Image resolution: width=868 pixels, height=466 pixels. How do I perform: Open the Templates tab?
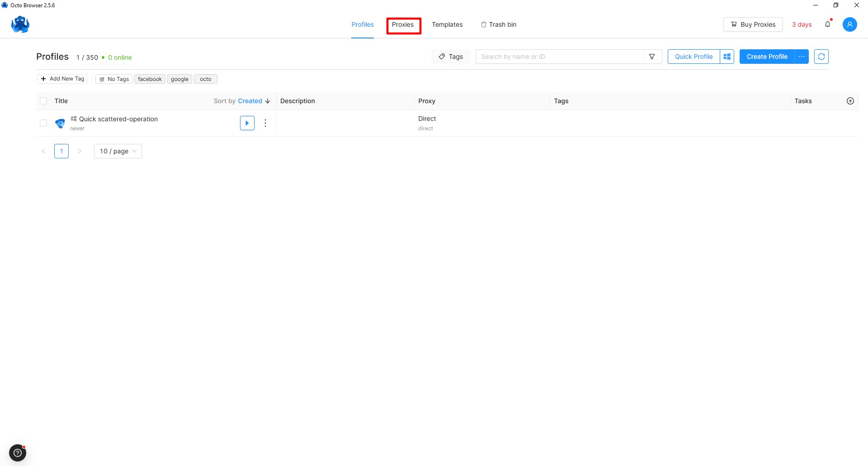[x=447, y=25]
